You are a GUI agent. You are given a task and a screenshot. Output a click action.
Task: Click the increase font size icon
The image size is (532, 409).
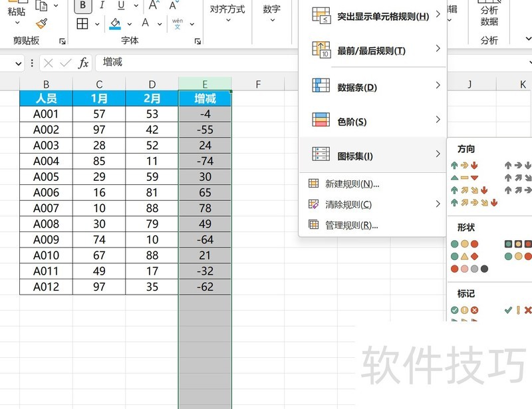click(152, 4)
